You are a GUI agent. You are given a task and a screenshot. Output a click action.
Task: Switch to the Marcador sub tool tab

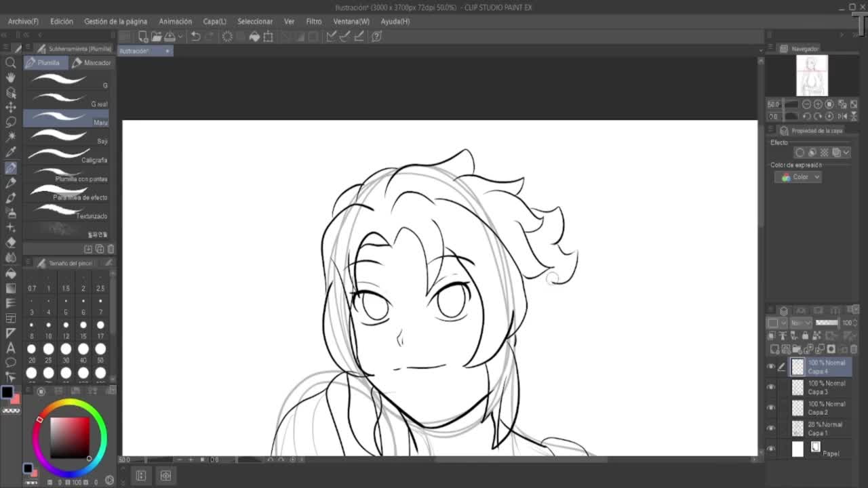92,62
